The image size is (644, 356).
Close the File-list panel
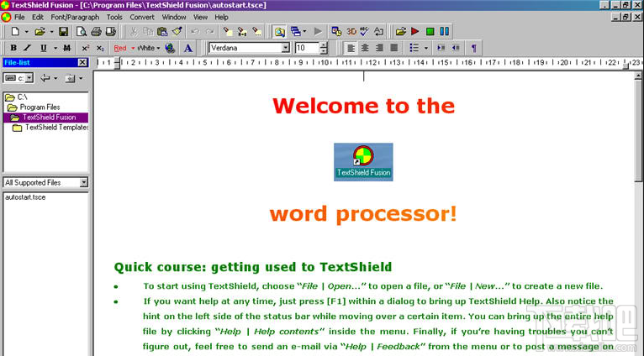(82, 62)
